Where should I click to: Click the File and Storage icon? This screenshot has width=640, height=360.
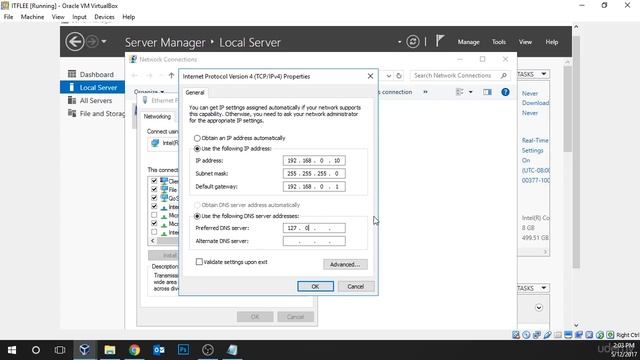[72, 113]
